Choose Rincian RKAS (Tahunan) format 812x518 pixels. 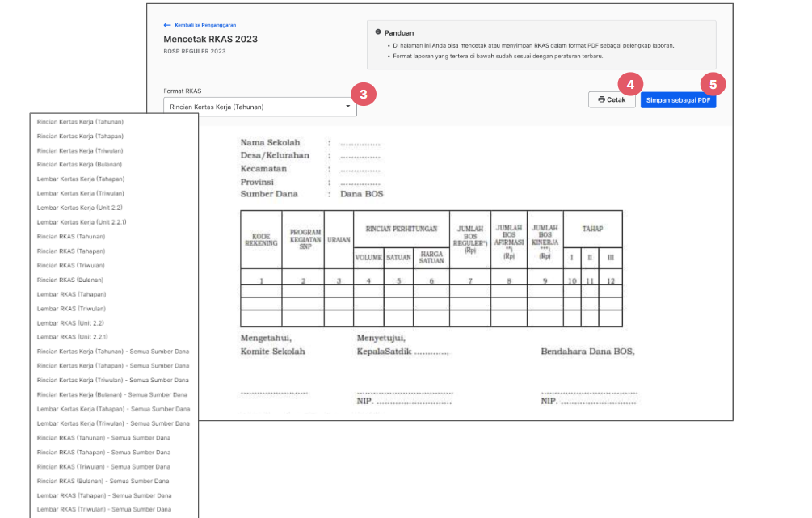tap(71, 237)
